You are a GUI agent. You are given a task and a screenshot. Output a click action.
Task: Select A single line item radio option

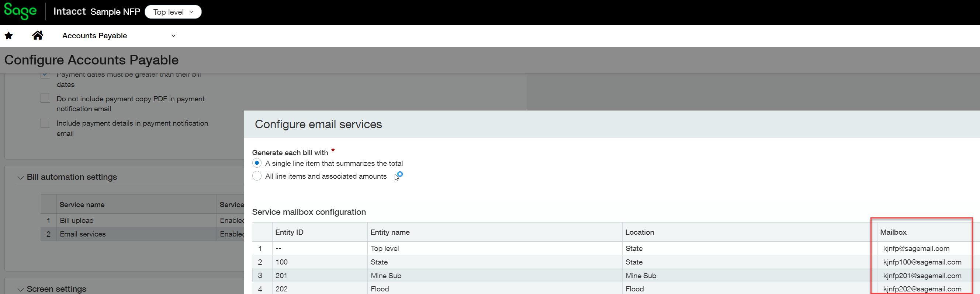[257, 163]
